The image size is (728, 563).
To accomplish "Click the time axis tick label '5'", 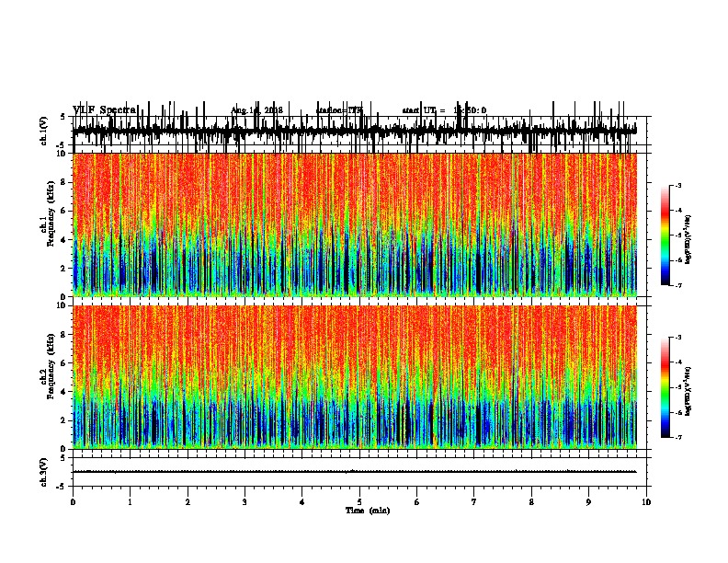I will pyautogui.click(x=359, y=501).
